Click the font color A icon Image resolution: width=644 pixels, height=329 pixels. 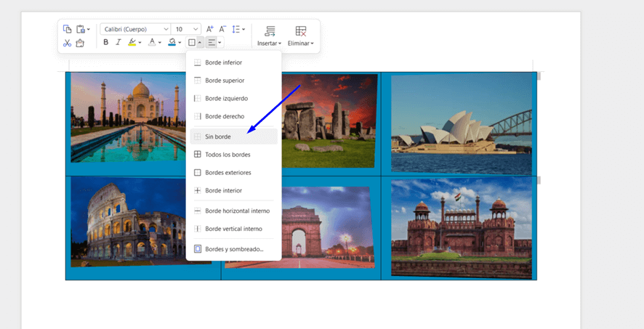pyautogui.click(x=152, y=43)
